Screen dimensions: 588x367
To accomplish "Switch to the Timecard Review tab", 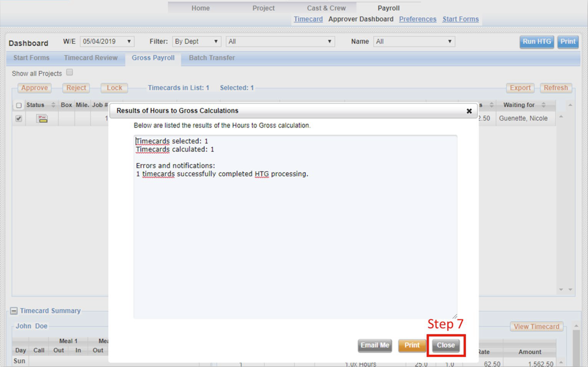I will 91,58.
